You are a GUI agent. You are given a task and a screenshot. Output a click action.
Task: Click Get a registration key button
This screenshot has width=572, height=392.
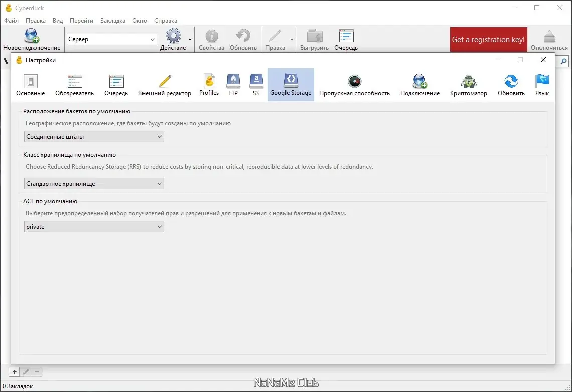point(489,39)
